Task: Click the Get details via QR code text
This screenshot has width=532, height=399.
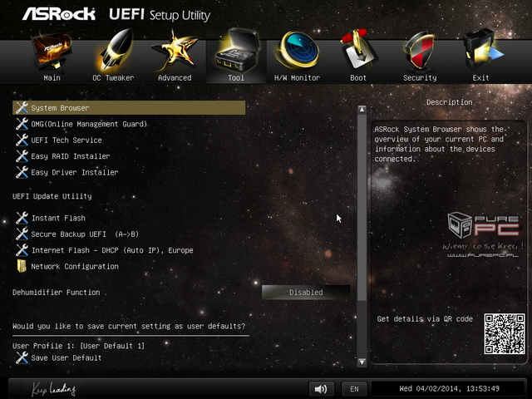Action: coord(425,319)
